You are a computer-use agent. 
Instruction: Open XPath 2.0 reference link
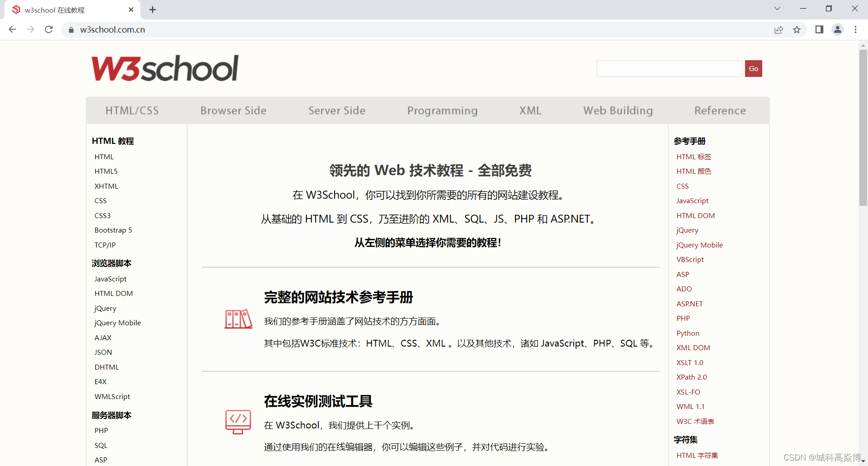692,377
